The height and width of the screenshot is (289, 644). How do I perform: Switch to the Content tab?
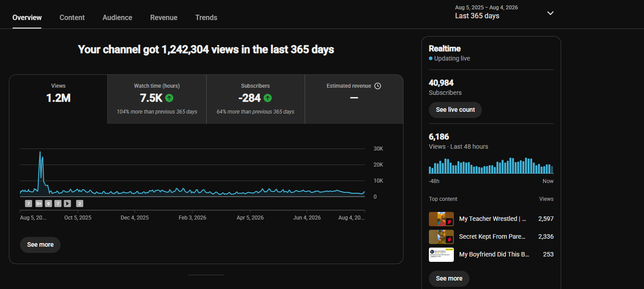click(x=72, y=17)
